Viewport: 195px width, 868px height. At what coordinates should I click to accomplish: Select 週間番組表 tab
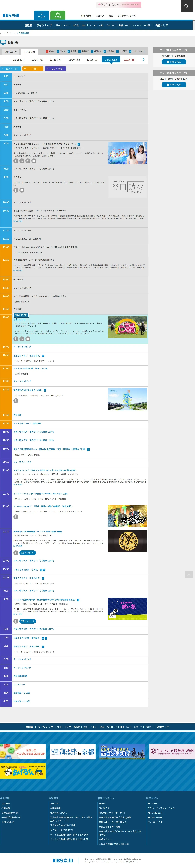(x=11, y=52)
